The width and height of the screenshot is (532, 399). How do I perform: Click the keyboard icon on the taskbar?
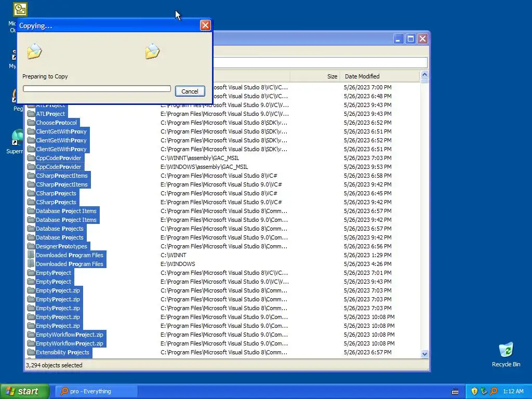[x=455, y=392]
